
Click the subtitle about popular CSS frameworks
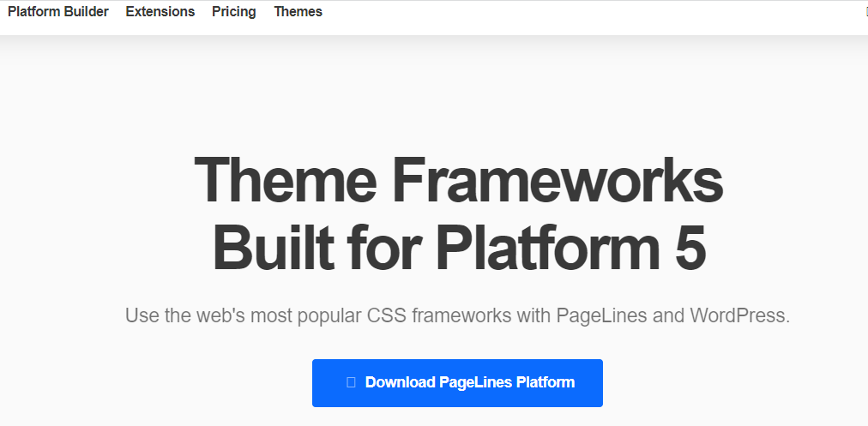pyautogui.click(x=457, y=315)
